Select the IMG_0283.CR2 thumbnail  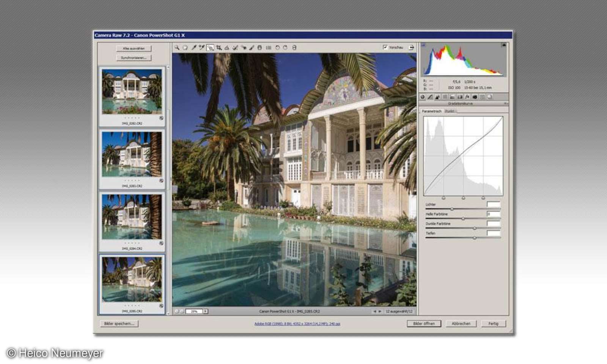132,155
